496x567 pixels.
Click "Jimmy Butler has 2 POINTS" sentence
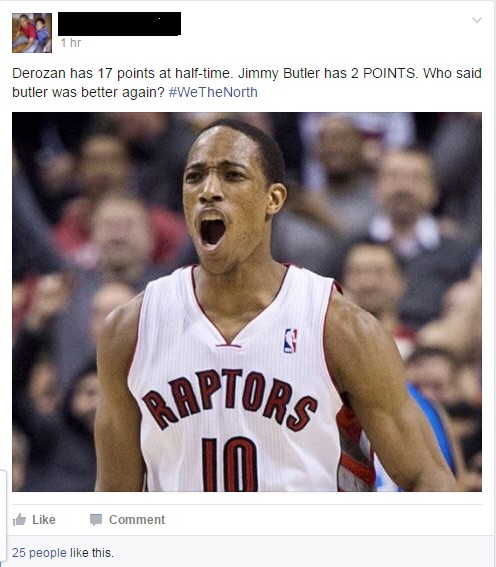tap(328, 73)
